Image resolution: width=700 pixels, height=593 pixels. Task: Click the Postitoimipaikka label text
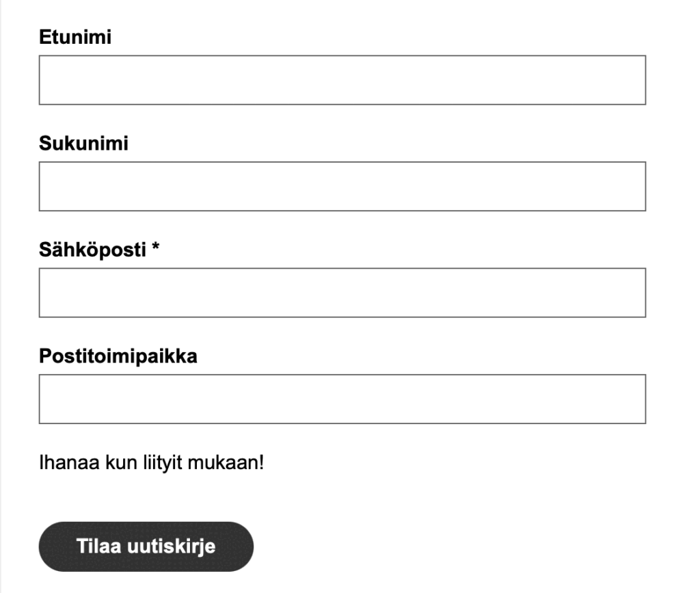(x=118, y=356)
